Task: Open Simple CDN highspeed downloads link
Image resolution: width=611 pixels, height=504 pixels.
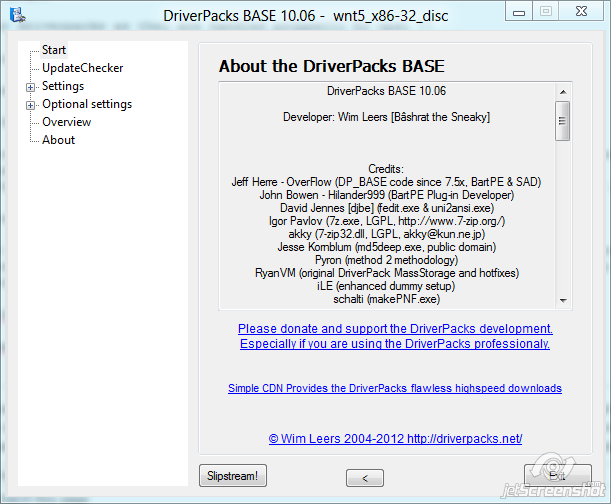Action: [x=395, y=388]
